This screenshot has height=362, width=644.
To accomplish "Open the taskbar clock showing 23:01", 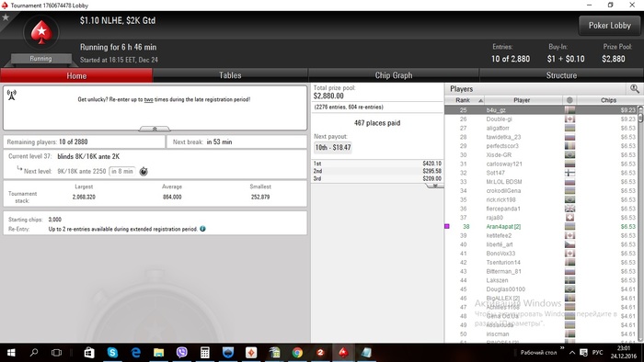I will pos(623,352).
